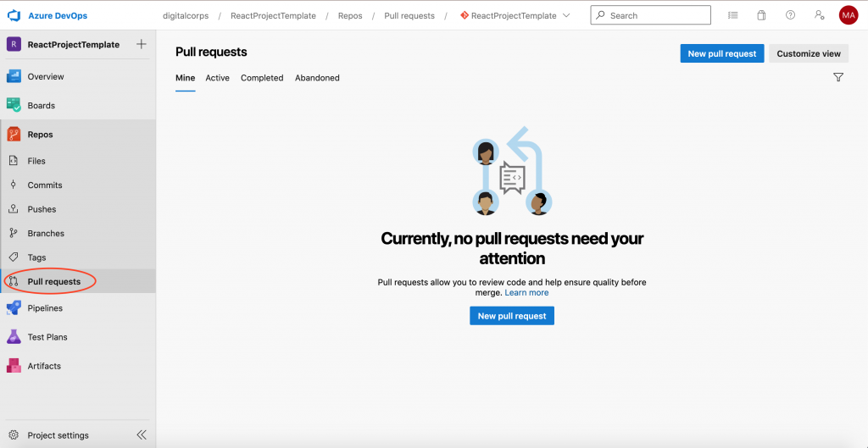Open user settings icon in header
Screen dimensions: 868x448
(818, 15)
